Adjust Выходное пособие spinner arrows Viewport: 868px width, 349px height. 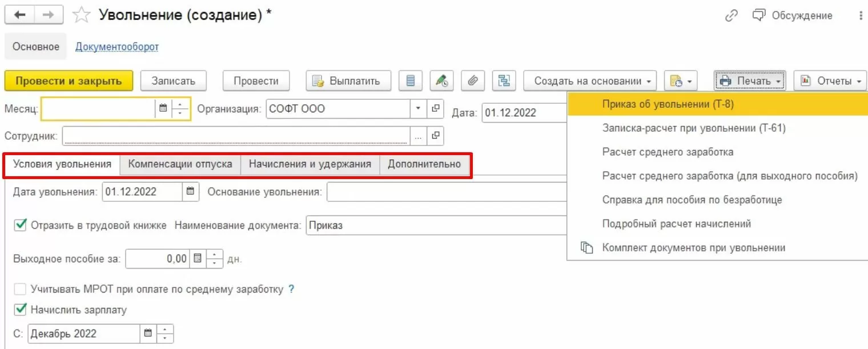click(214, 259)
